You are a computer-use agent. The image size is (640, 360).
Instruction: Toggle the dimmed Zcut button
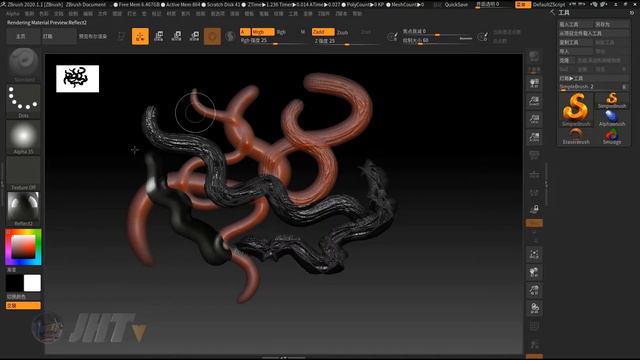coord(366,32)
